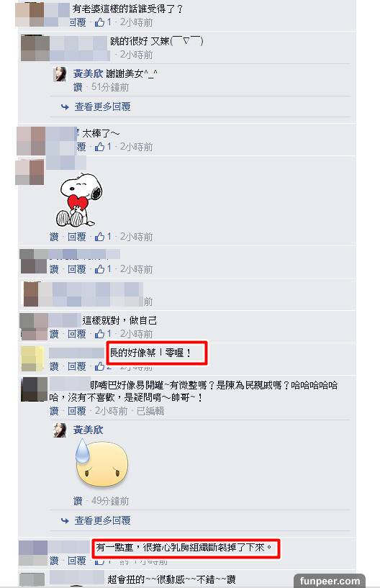Expand 查看更多回覆 below sweating emoji reply

[x=102, y=520]
